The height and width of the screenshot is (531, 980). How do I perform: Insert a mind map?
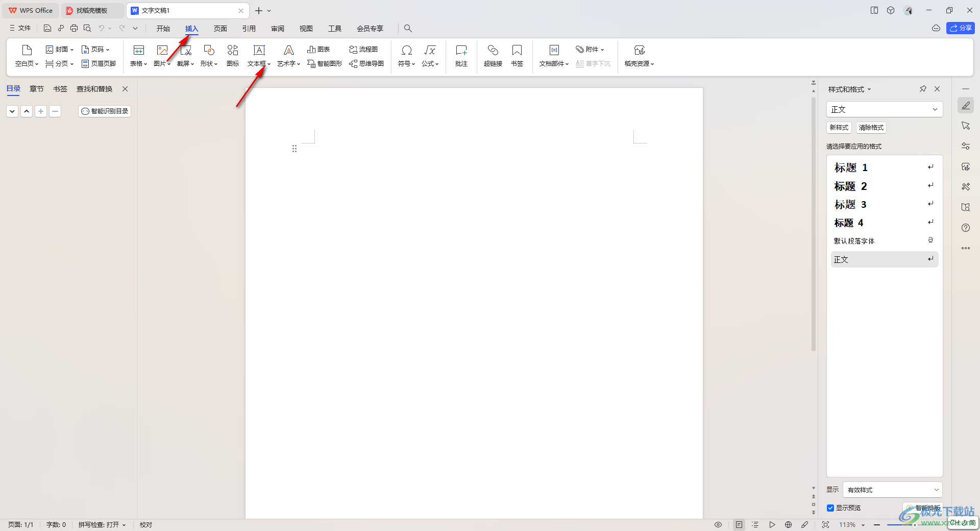[x=366, y=64]
